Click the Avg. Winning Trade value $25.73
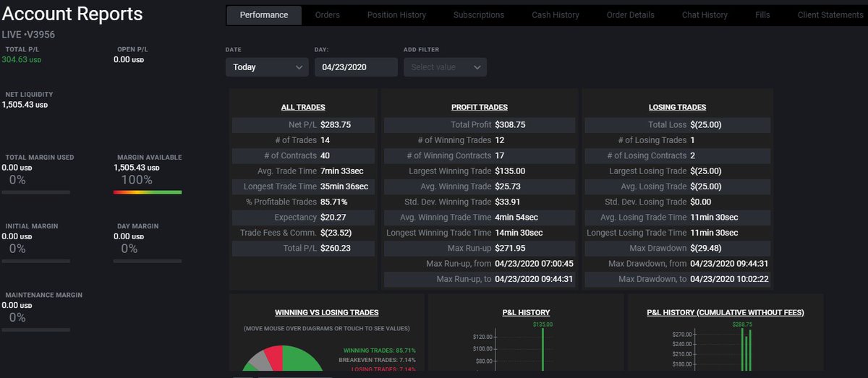 509,186
